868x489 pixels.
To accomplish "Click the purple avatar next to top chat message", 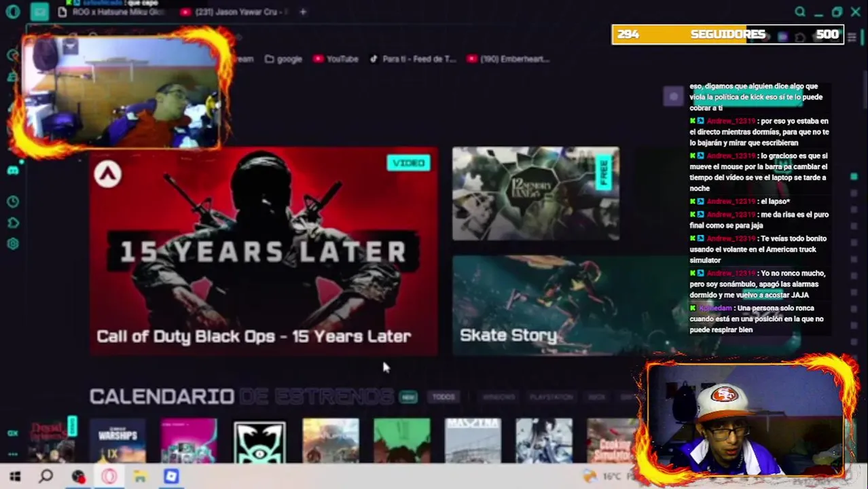I will (673, 96).
